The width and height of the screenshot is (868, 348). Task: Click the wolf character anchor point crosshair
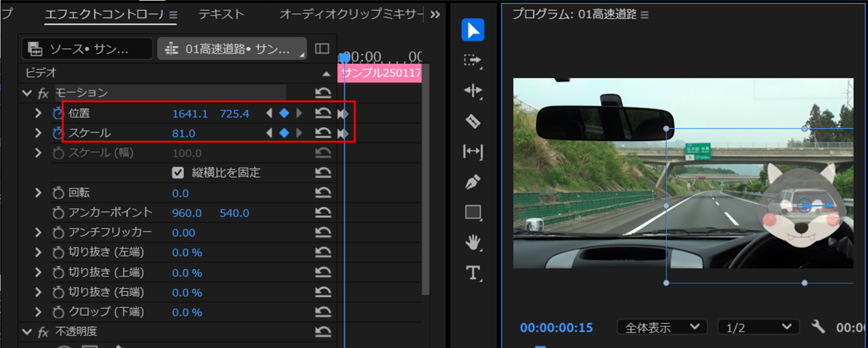pos(805,206)
